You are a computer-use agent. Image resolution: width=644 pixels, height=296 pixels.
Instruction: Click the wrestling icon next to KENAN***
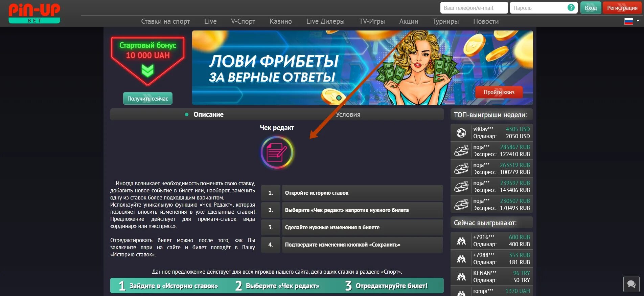[x=461, y=277]
